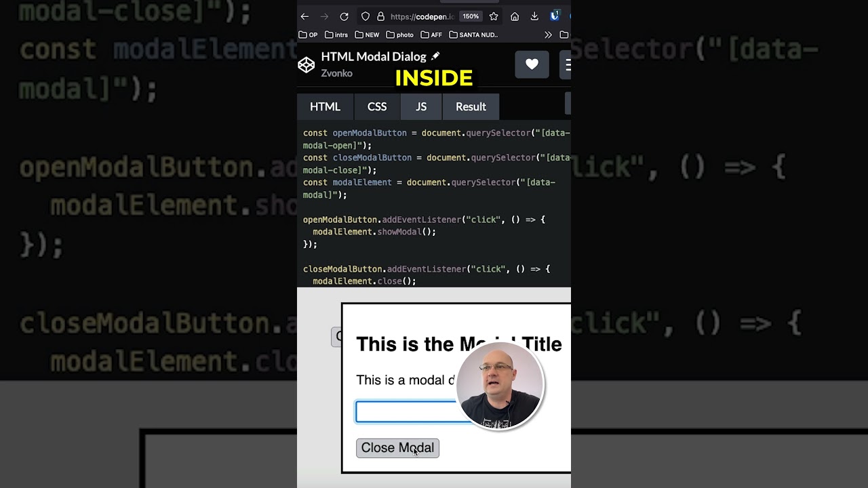The width and height of the screenshot is (868, 488).
Task: Switch to the CSS editor tab
Action: (377, 106)
